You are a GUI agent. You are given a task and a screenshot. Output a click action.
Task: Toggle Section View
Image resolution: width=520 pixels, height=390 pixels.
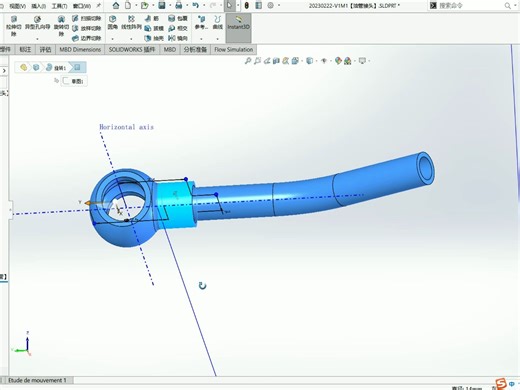pos(276,61)
